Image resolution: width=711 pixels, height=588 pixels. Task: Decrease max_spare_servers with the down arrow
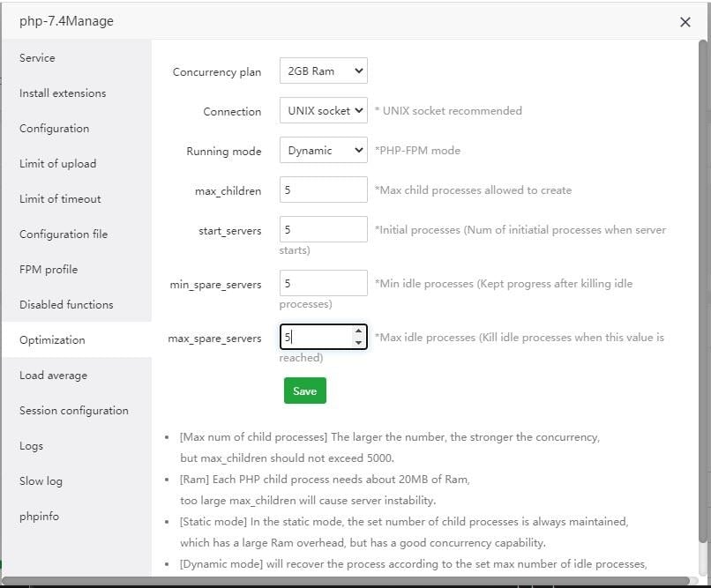click(358, 342)
